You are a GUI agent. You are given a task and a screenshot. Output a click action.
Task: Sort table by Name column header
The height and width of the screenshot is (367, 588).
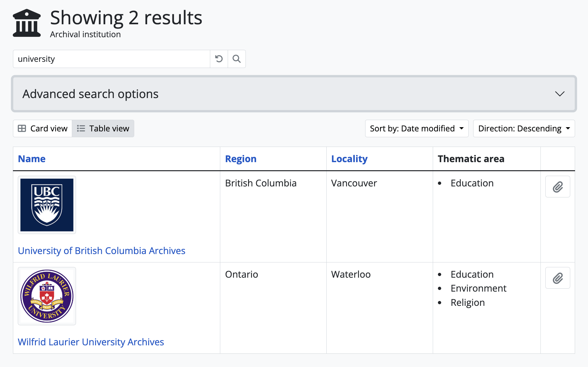pyautogui.click(x=32, y=159)
